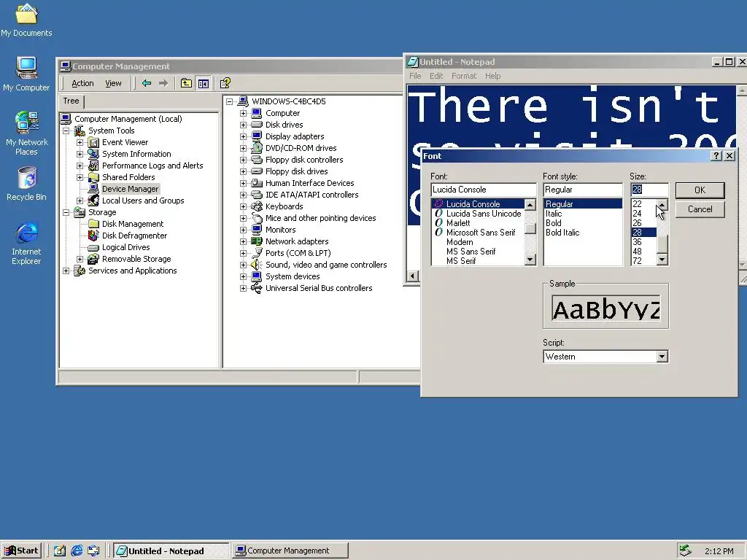Select Disk Management in the tree

click(x=133, y=224)
